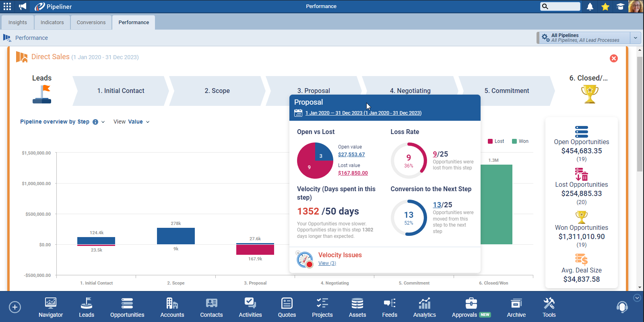This screenshot has height=322, width=644.
Task: Open the Velocity Issues View (3) link
Action: (x=327, y=263)
